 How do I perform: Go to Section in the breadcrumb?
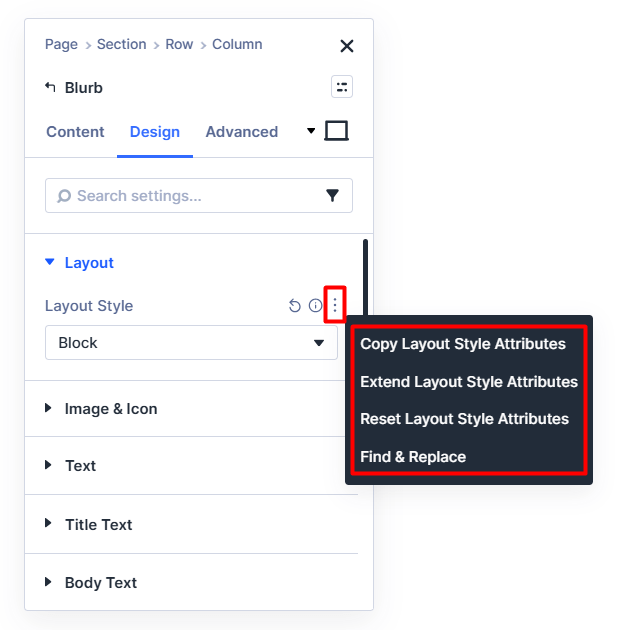(121, 44)
